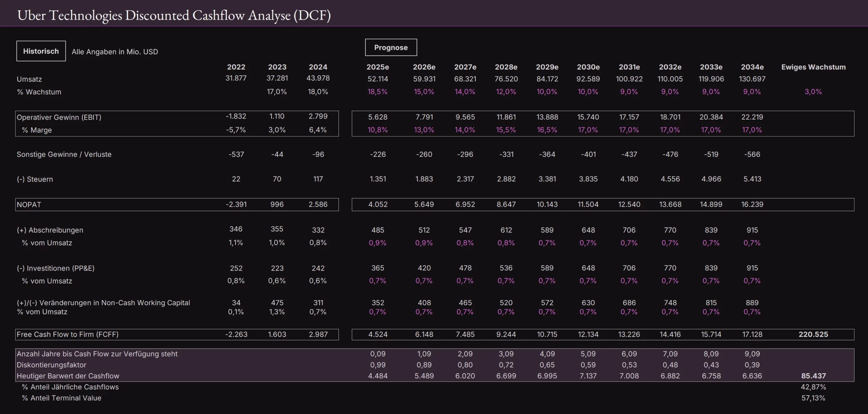Click the note 'Alle Angaben in Mio. USD'
Screen dimensions: 868x414
pyautogui.click(x=115, y=52)
